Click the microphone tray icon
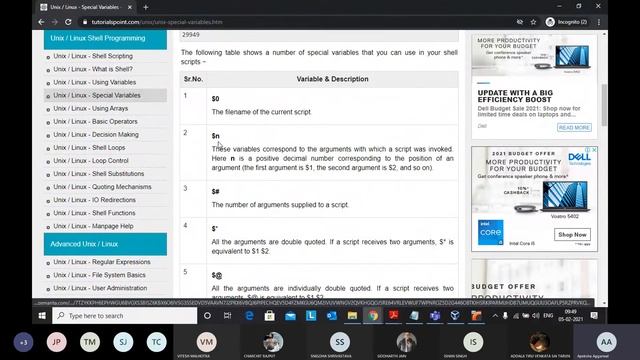 click(505, 316)
